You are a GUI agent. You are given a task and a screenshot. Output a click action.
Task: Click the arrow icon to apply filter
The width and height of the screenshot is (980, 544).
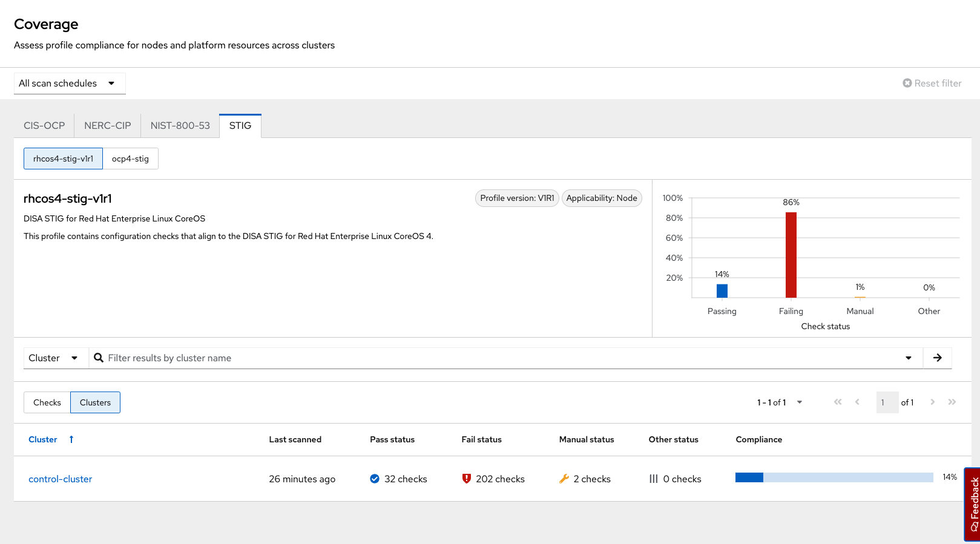point(937,358)
